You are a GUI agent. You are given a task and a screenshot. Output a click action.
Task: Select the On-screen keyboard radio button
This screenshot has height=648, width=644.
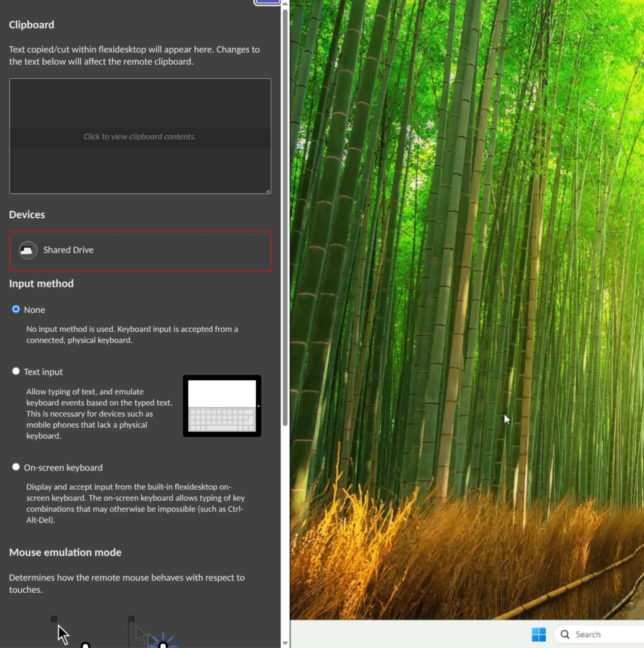pos(16,467)
